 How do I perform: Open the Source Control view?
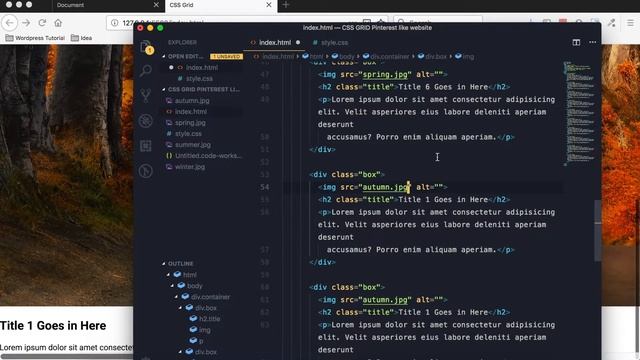tap(146, 96)
